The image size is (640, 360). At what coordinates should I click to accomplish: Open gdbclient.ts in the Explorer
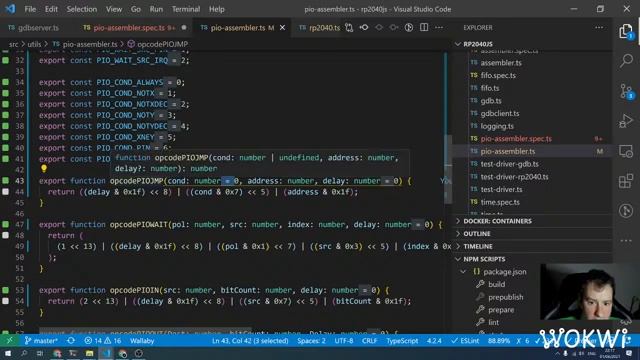[x=500, y=113]
